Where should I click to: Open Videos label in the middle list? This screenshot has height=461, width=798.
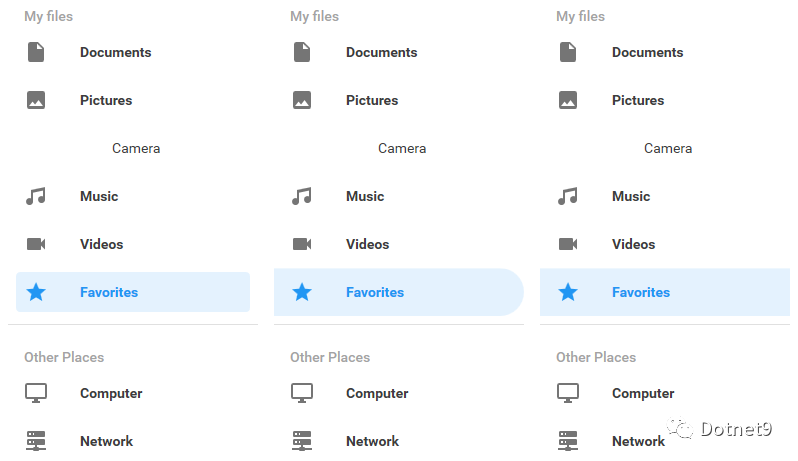pyautogui.click(x=367, y=244)
